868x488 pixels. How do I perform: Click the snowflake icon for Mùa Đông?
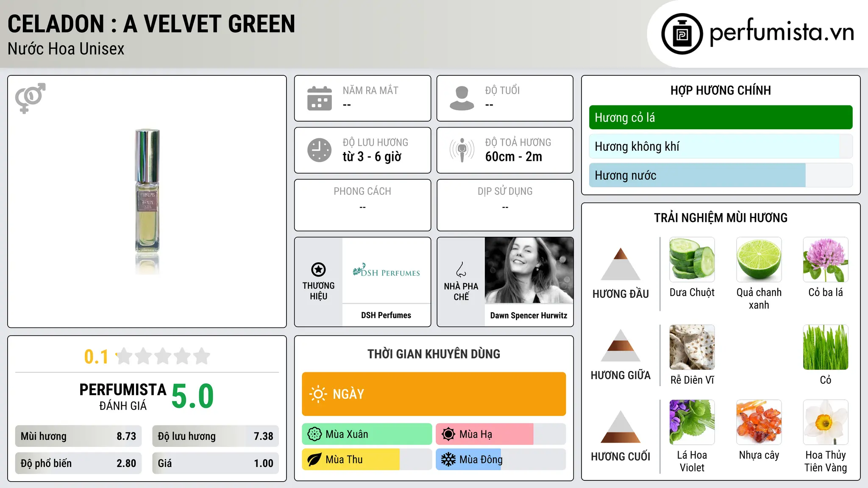(448, 460)
